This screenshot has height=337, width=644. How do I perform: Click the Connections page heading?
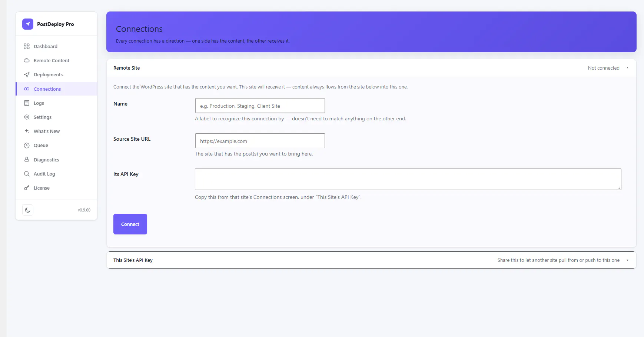(139, 29)
